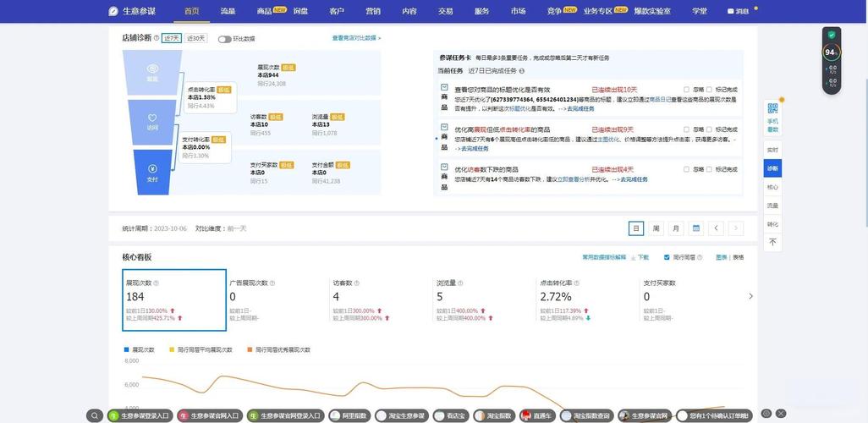This screenshot has width=868, height=423.
Task: Select the 点击转化率 metric card
Action: 587,300
